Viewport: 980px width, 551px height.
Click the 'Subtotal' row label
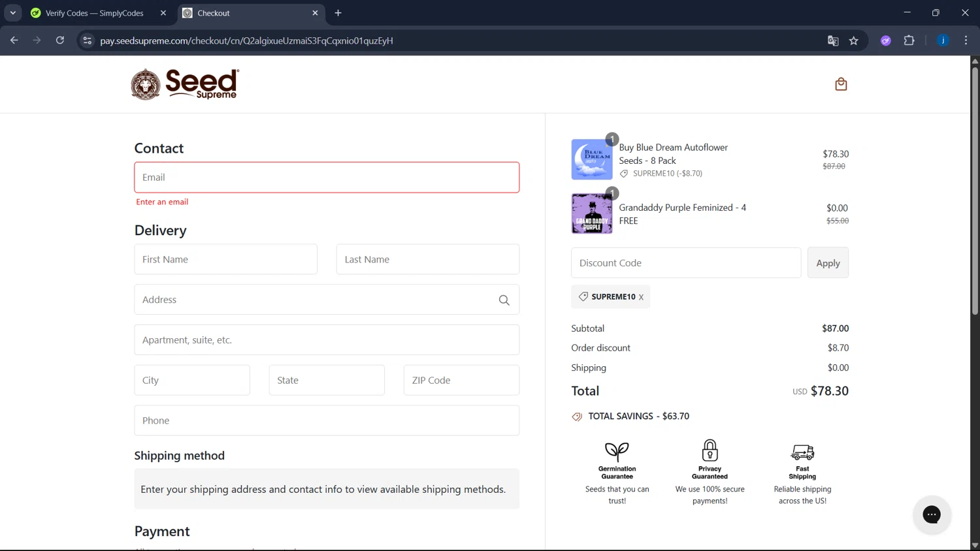588,328
